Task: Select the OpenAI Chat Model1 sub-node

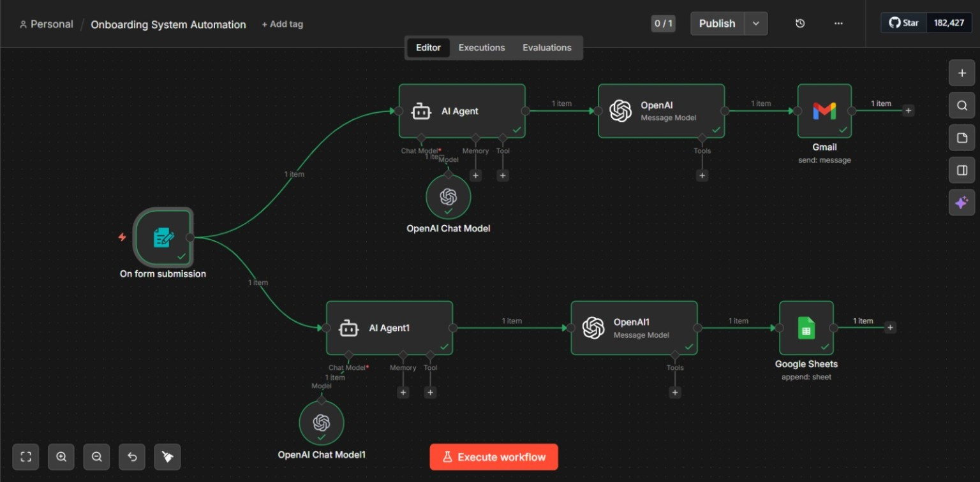Action: [x=322, y=423]
